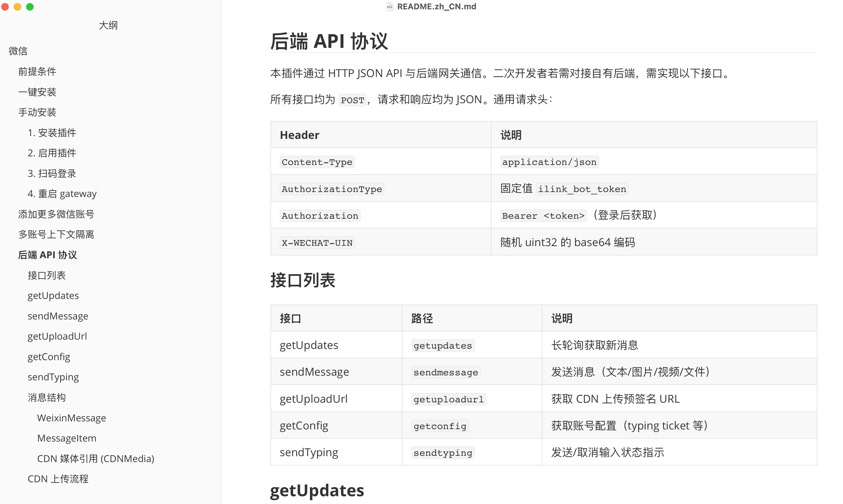The image size is (843, 504).
Task: Click the README.zh_CN.md window title
Action: 436,7
